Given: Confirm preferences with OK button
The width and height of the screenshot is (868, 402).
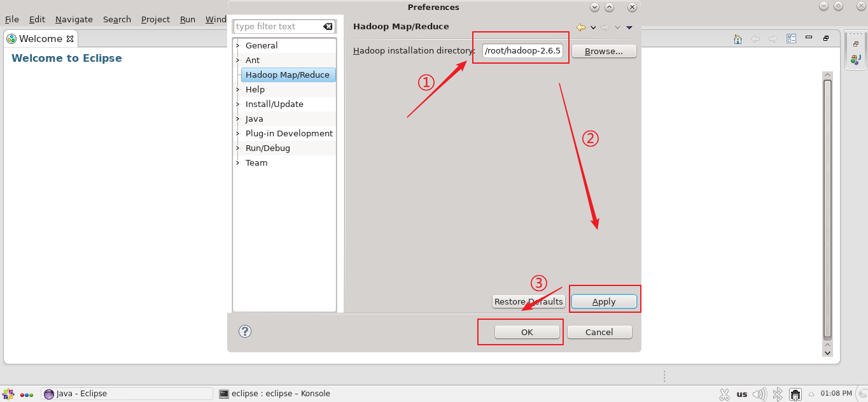Looking at the screenshot, I should pyautogui.click(x=527, y=332).
